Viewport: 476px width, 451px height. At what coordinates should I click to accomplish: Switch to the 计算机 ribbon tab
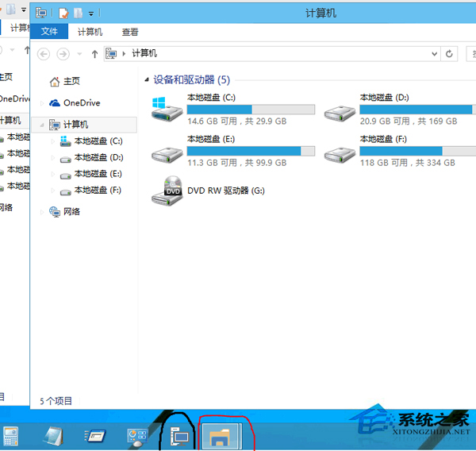(x=90, y=32)
